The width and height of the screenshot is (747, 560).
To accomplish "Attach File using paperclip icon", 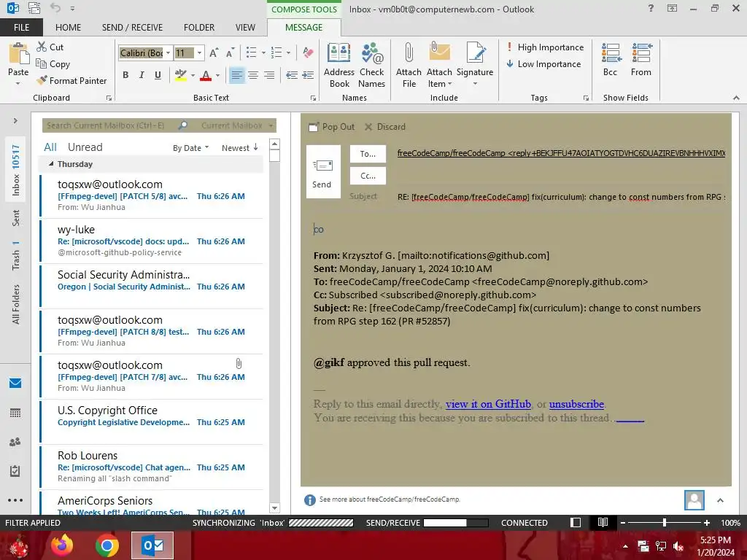I will pyautogui.click(x=409, y=65).
